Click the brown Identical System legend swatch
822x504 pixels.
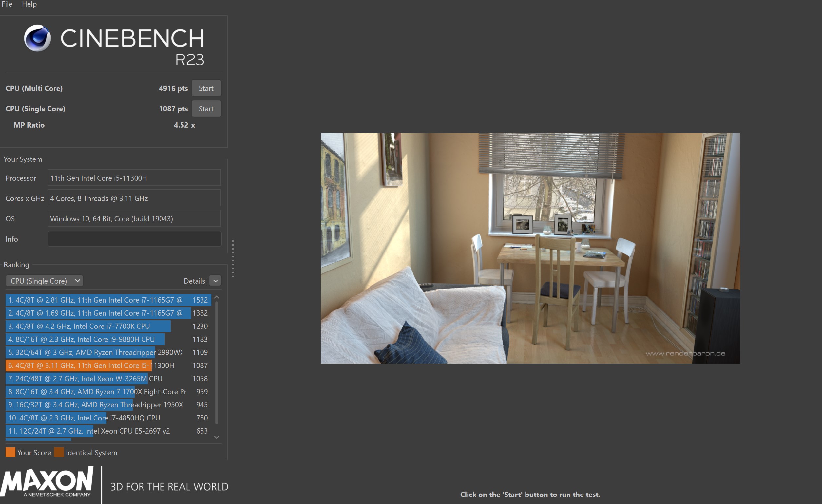pos(59,452)
